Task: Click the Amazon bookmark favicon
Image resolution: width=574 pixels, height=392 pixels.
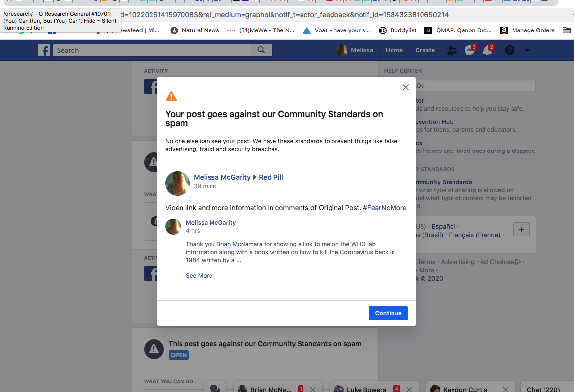Action: tap(504, 30)
